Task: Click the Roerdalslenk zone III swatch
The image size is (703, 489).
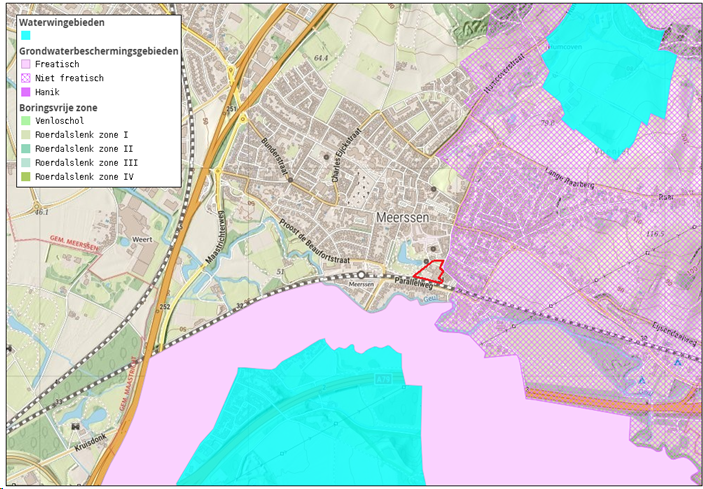Action: 26,163
